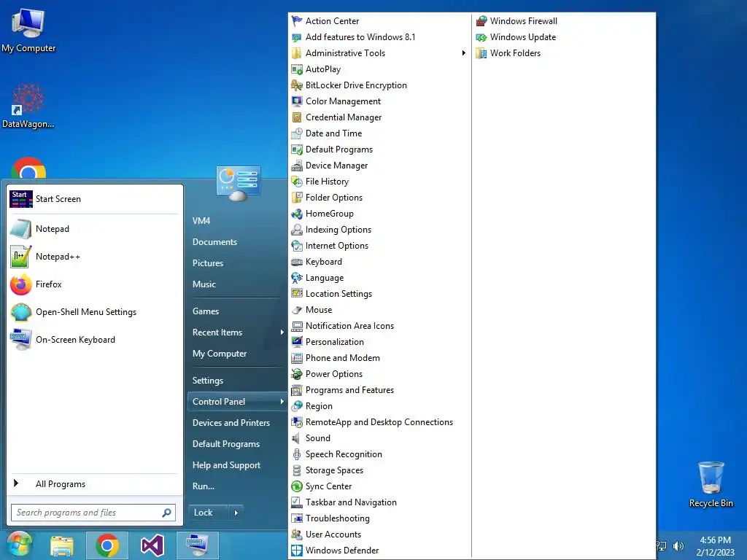Expand the Control Panel submenu arrow
The width and height of the screenshot is (747, 560).
(282, 402)
